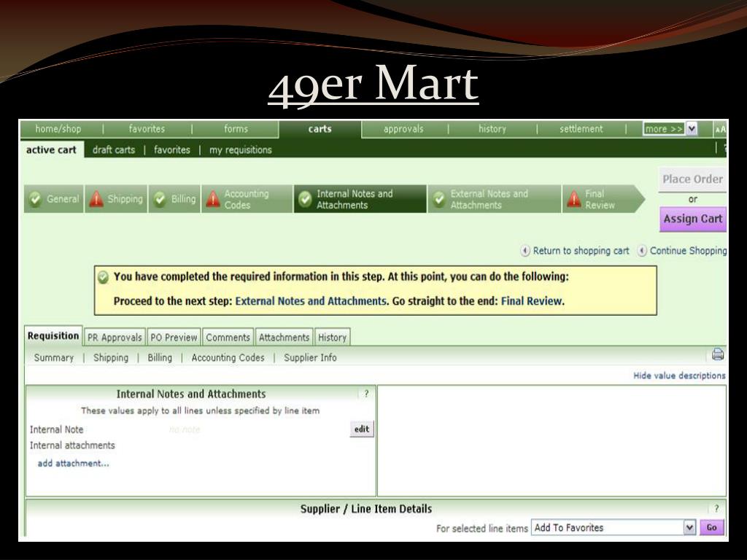
Task: Click Hide value descriptions link
Action: pyautogui.click(x=679, y=376)
